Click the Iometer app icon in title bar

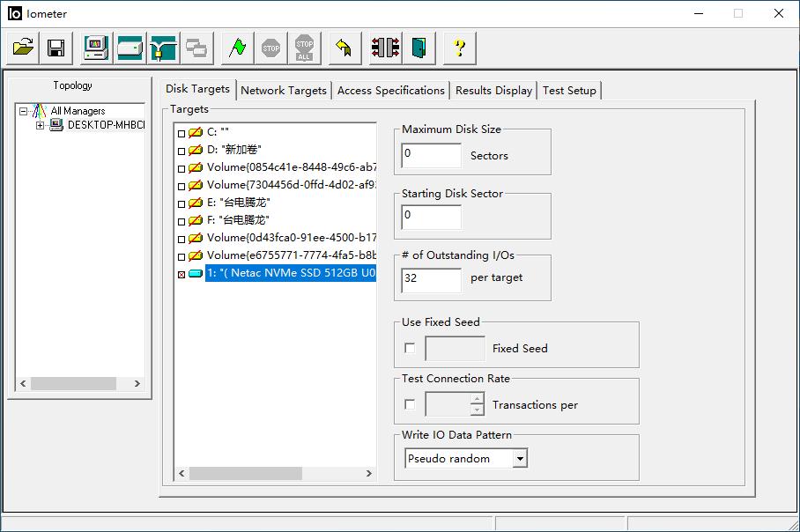click(x=15, y=14)
